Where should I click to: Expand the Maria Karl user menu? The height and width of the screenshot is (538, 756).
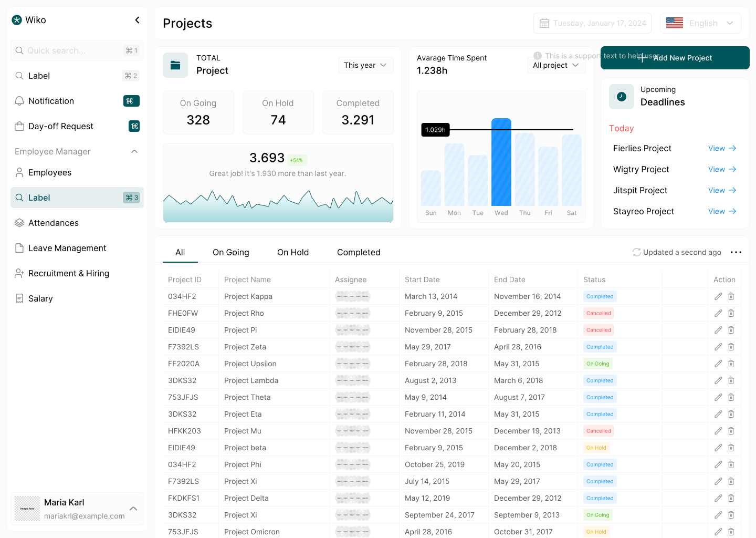[x=133, y=509]
